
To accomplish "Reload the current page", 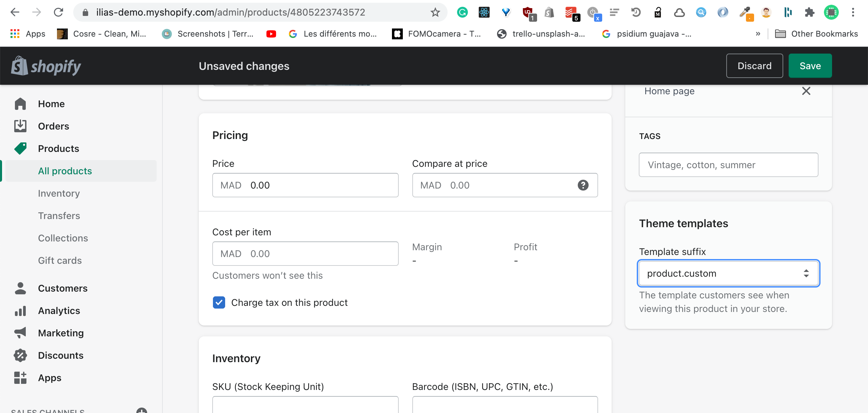I will pyautogui.click(x=58, y=12).
